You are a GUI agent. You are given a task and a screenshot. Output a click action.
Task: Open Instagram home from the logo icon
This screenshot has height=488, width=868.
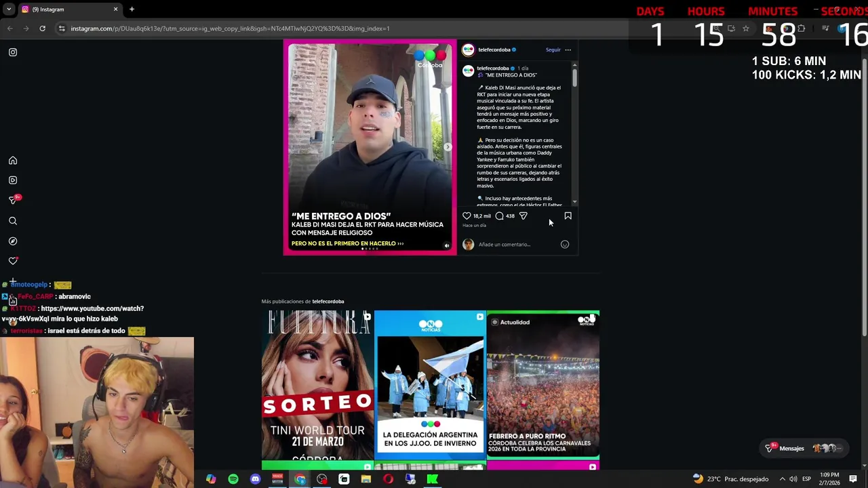coord(13,52)
